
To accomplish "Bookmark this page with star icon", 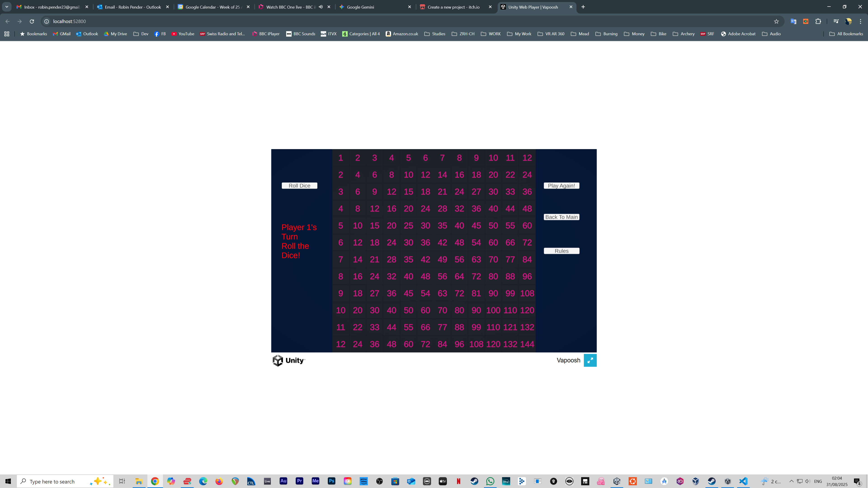I will pos(776,21).
